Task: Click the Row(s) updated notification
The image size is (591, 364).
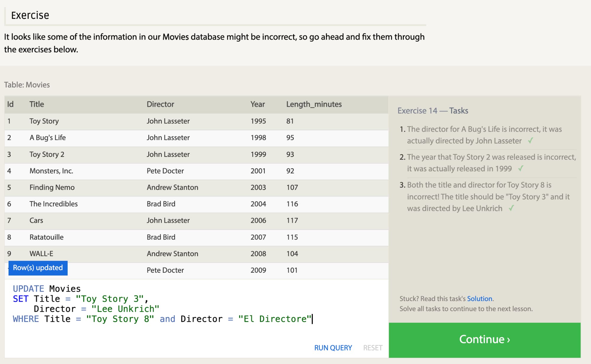Action: [x=38, y=268]
